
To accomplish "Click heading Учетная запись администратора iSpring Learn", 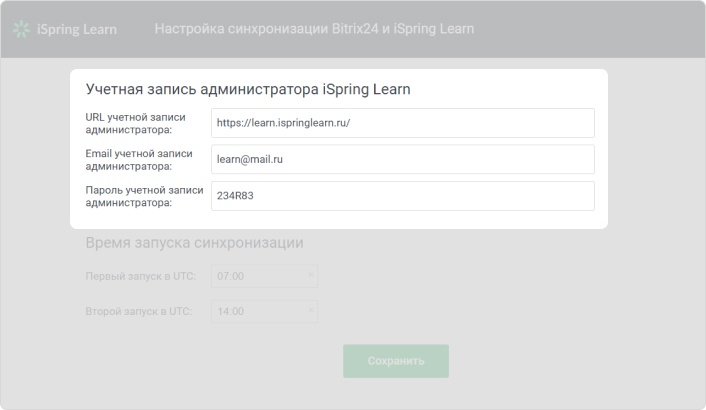I will (248, 89).
